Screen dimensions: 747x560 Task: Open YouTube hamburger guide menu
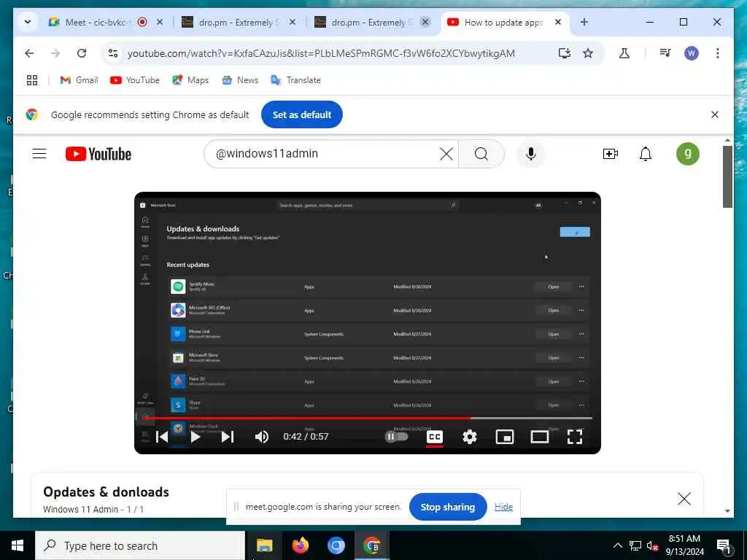tap(39, 154)
